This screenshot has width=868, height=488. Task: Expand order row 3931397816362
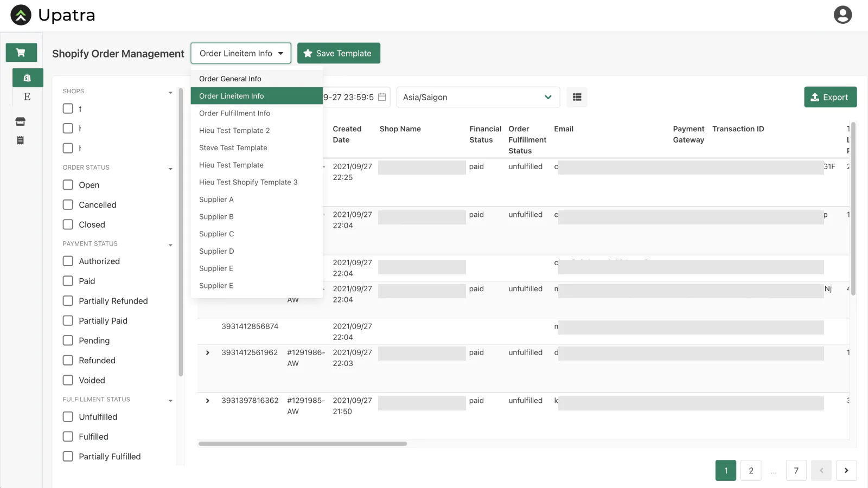pos(208,401)
